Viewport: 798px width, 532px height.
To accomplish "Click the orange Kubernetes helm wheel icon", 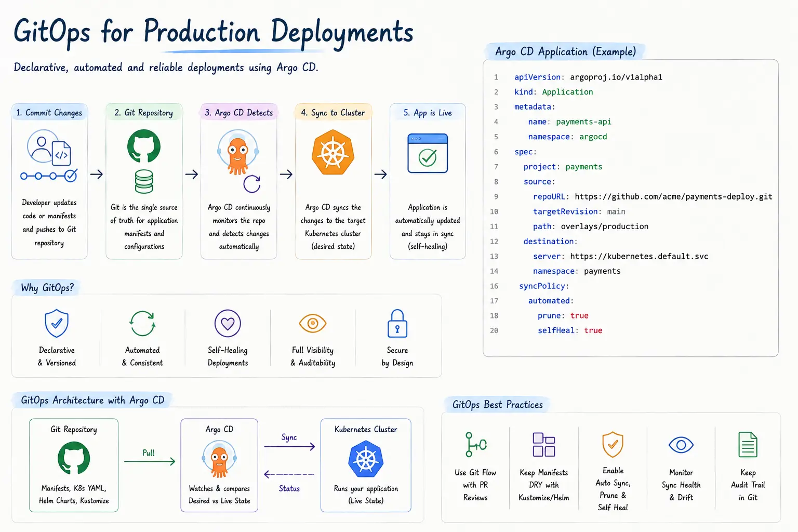I will point(333,153).
